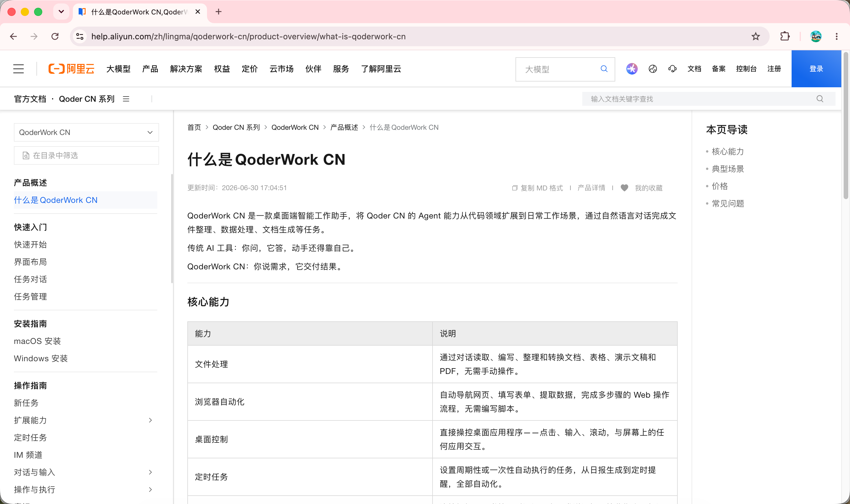850x504 pixels.
Task: Click the 复制 MD 格式 copy icon
Action: coord(515,188)
